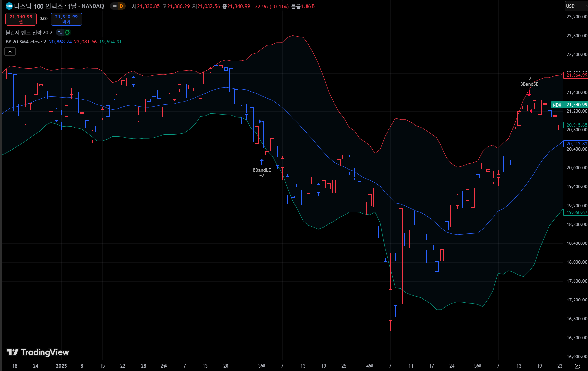The image size is (588, 371).
Task: Click the red 22,081.56 legend value
Action: (86, 42)
